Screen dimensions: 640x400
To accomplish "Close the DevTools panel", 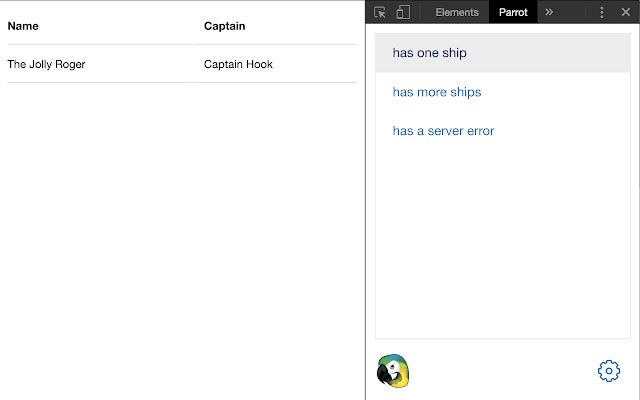I will pyautogui.click(x=625, y=12).
